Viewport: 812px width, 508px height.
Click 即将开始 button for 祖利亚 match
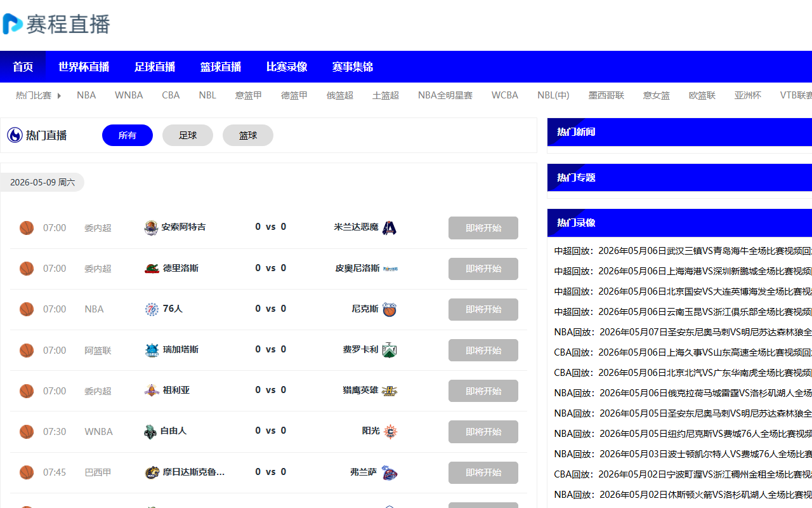coord(483,391)
